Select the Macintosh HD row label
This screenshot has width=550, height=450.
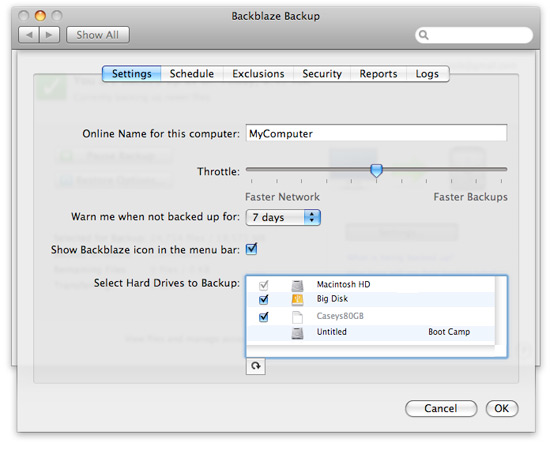click(x=343, y=284)
